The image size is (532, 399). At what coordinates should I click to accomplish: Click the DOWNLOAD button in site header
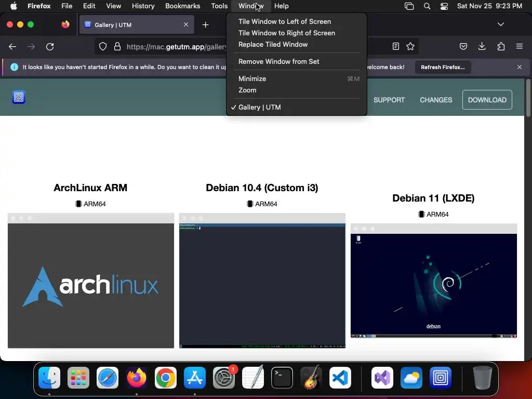(x=487, y=100)
